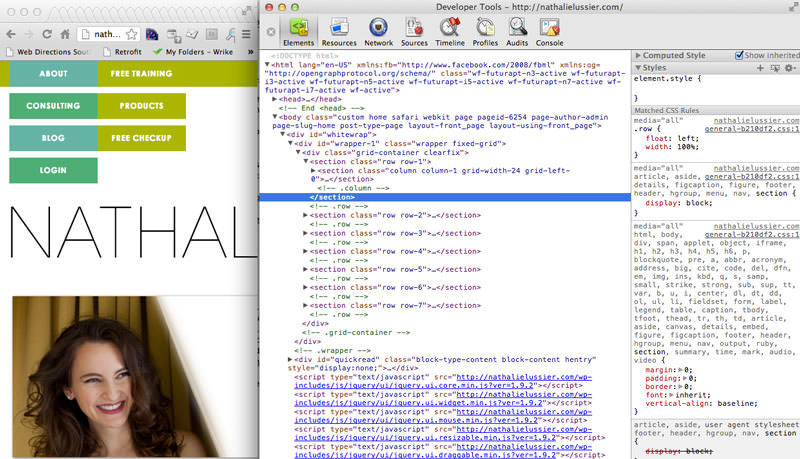Image resolution: width=800 pixels, height=459 pixels.
Task: Collapse the Styles section
Action: pyautogui.click(x=638, y=68)
